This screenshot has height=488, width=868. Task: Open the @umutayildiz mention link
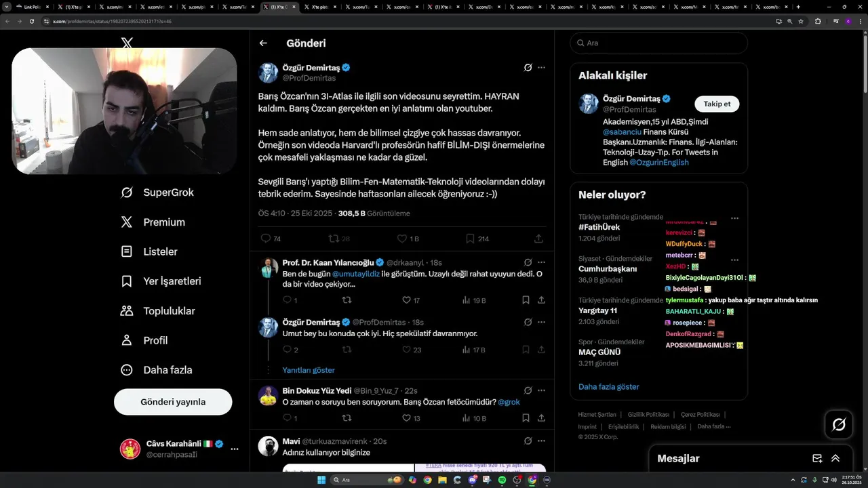pyautogui.click(x=355, y=274)
